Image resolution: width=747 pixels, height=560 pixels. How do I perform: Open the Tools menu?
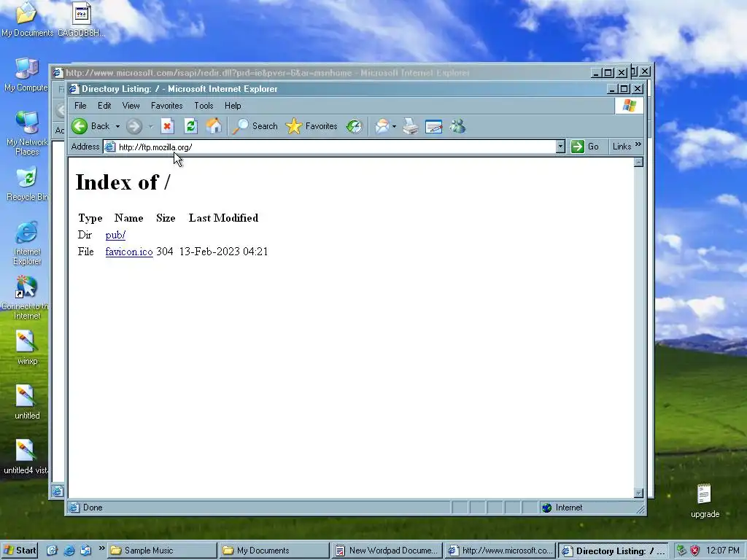point(204,106)
